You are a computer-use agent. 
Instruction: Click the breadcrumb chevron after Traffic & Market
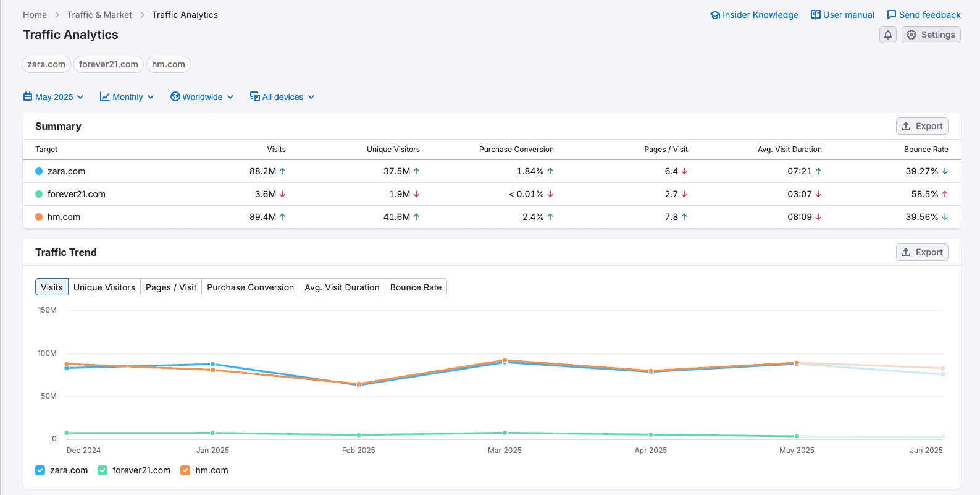pyautogui.click(x=142, y=15)
